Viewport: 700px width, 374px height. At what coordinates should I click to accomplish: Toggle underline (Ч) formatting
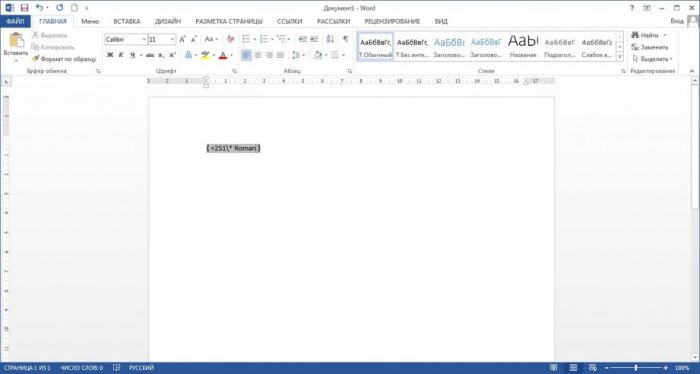[132, 55]
